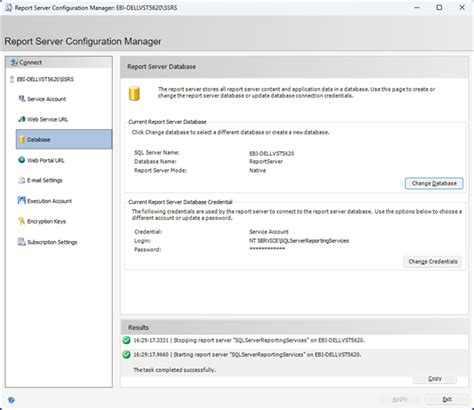Viewport: 474px width, 410px height.
Task: Click the Change Credentials button
Action: [433, 262]
